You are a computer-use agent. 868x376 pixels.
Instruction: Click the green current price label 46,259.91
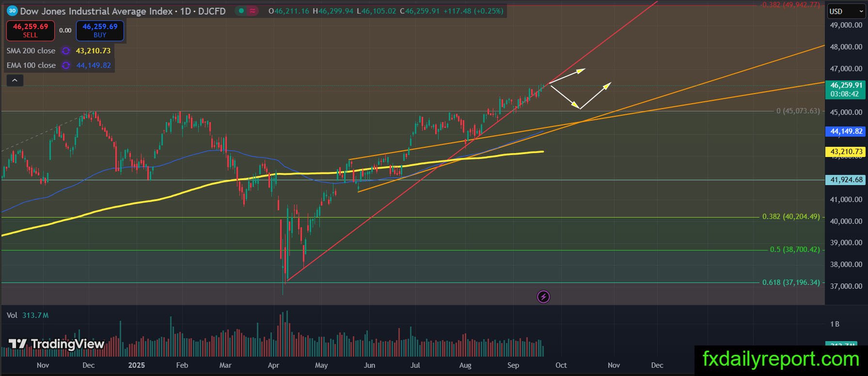coord(846,89)
